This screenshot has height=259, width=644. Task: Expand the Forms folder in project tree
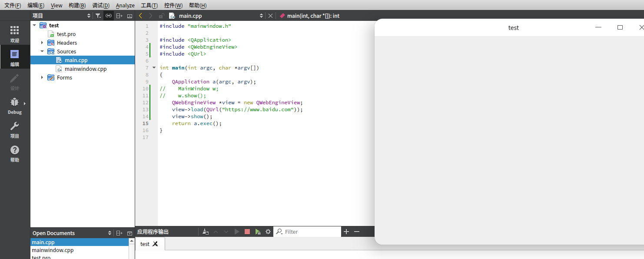click(x=42, y=77)
